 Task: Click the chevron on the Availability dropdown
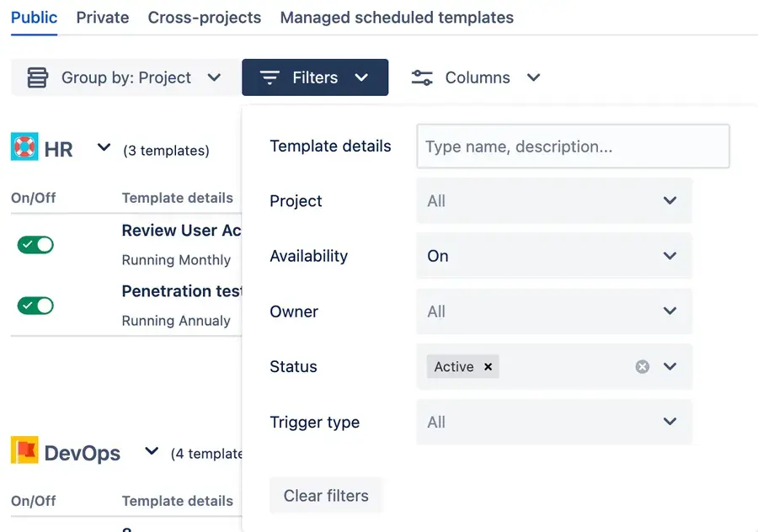[x=670, y=256]
